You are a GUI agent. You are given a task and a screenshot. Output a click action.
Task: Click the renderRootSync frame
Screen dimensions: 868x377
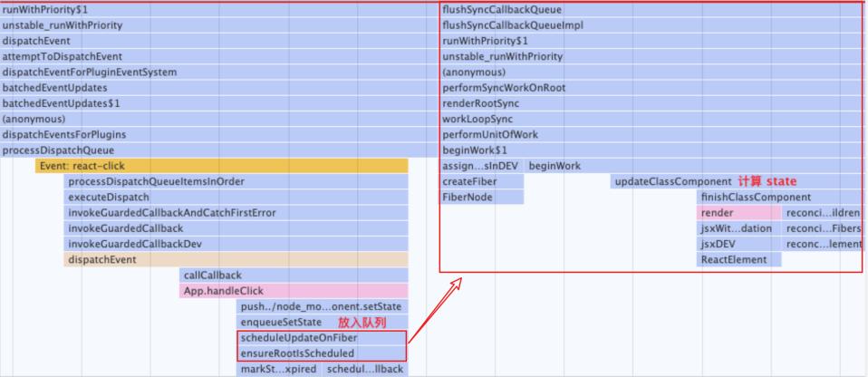(x=651, y=103)
